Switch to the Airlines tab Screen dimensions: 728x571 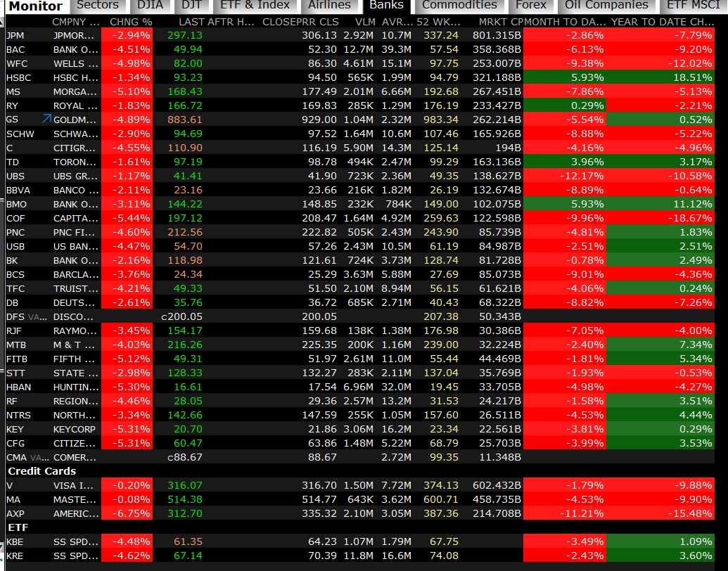[329, 6]
